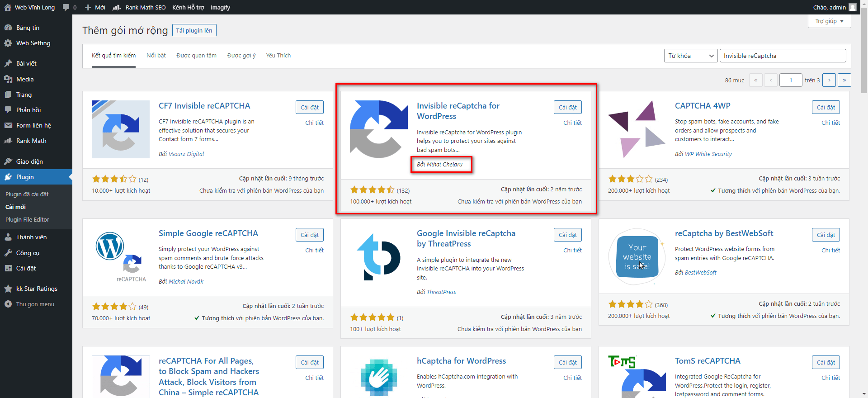The image size is (868, 398).
Task: Switch to the Nổi bật tab
Action: 156,56
